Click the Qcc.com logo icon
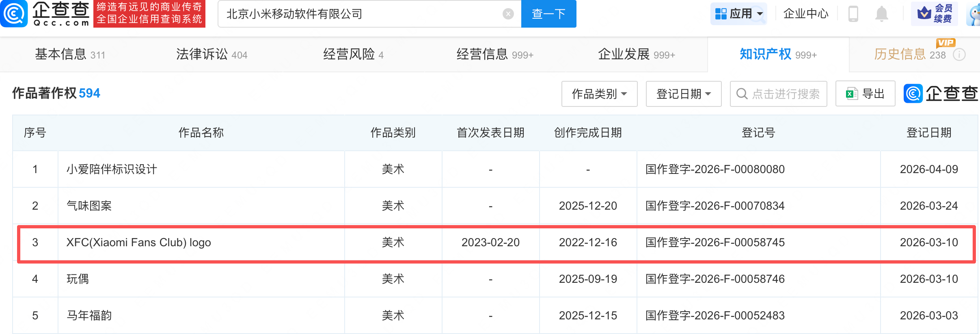This screenshot has height=334, width=980. (14, 13)
